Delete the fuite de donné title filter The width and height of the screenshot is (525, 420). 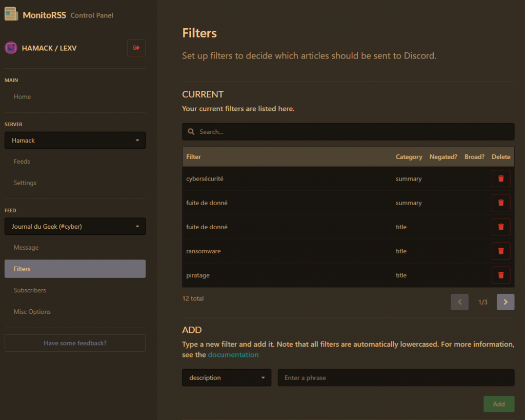pyautogui.click(x=501, y=227)
